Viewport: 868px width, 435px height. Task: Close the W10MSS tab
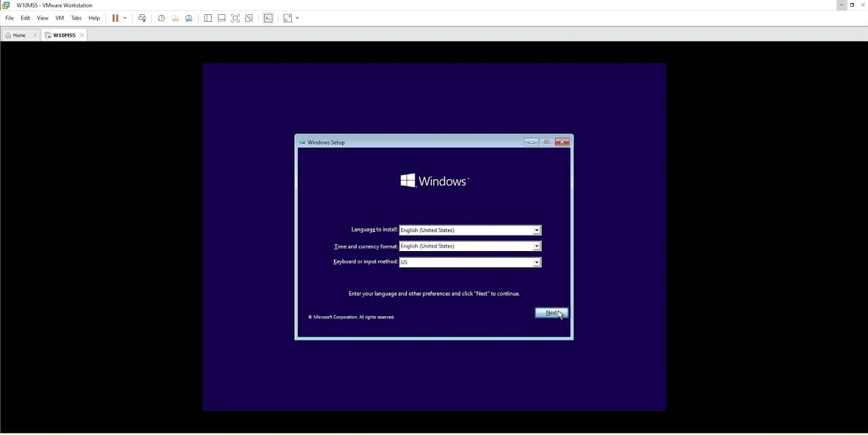82,35
